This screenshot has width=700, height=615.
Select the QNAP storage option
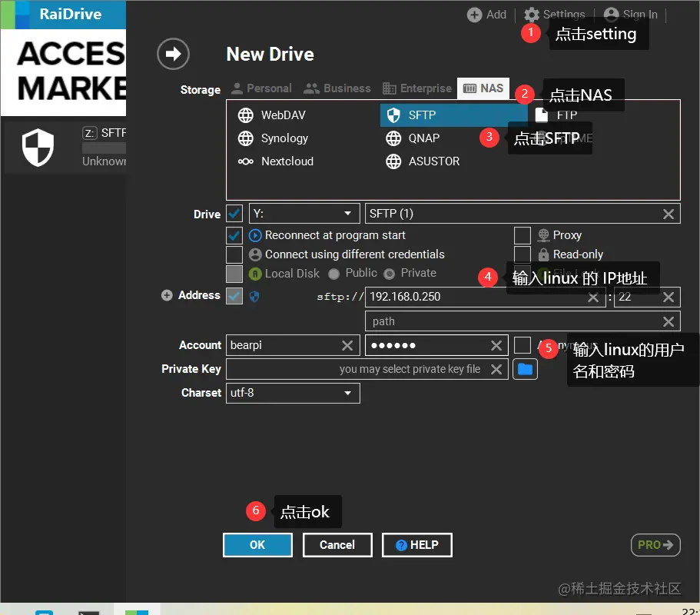(413, 138)
